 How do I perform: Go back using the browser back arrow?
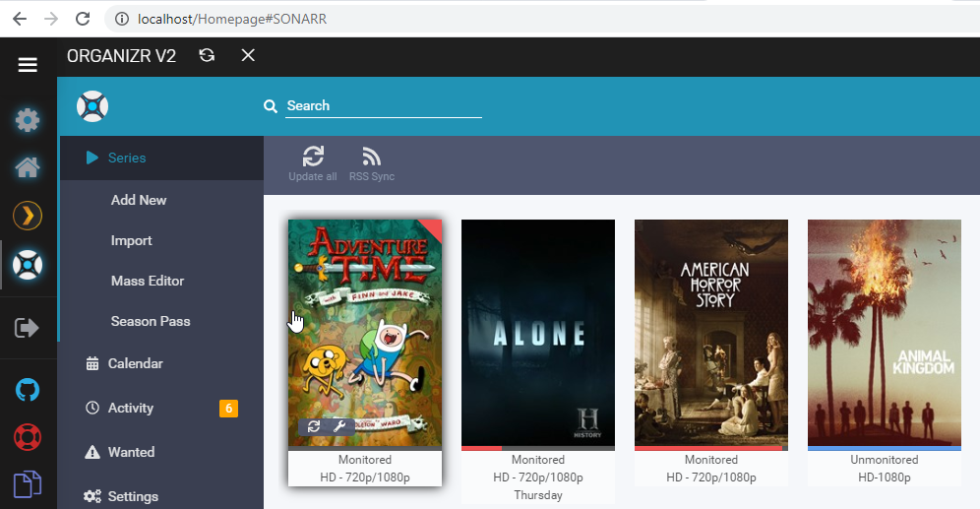[x=20, y=19]
